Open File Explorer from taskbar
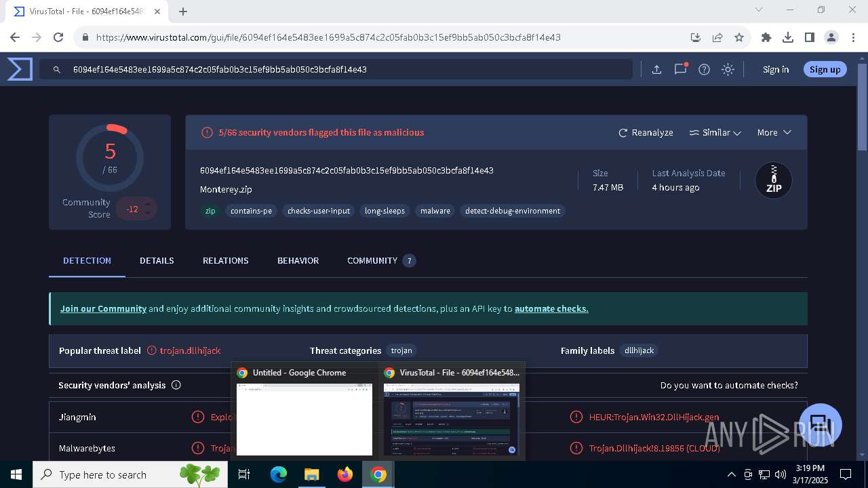The image size is (868, 488). click(311, 474)
